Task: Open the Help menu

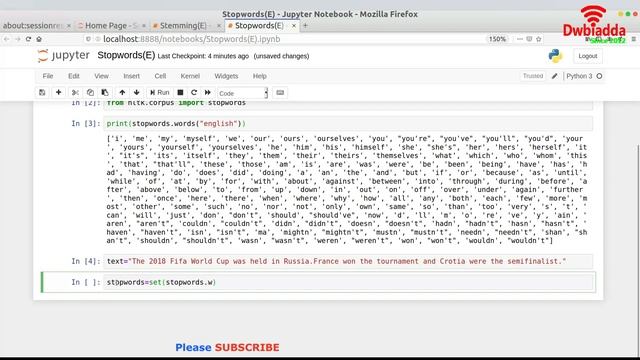Action: pyautogui.click(x=260, y=76)
